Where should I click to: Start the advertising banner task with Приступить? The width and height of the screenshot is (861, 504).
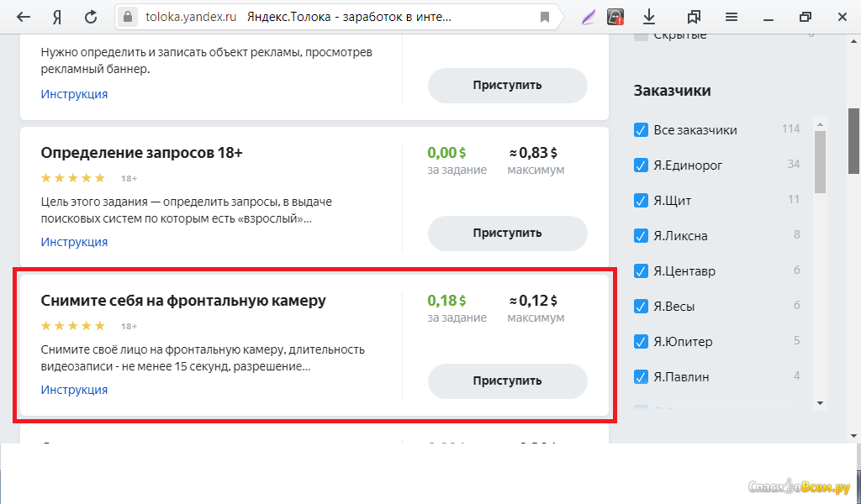pos(507,85)
